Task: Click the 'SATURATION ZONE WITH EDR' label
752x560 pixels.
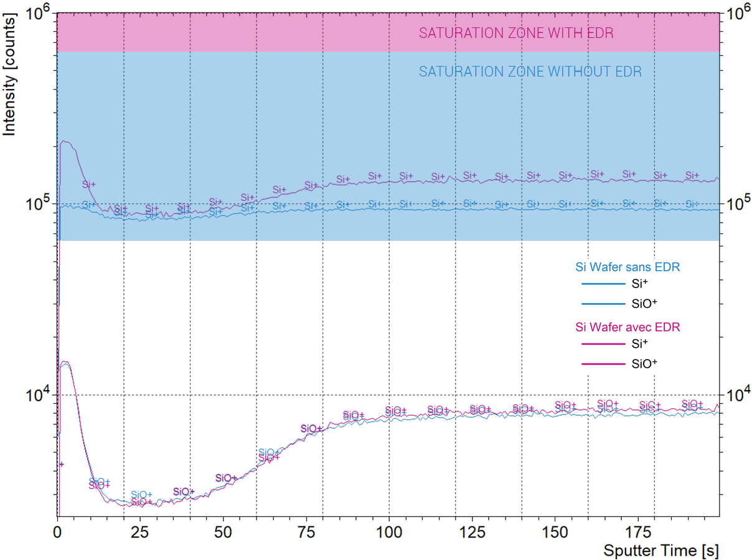Action: point(516,33)
